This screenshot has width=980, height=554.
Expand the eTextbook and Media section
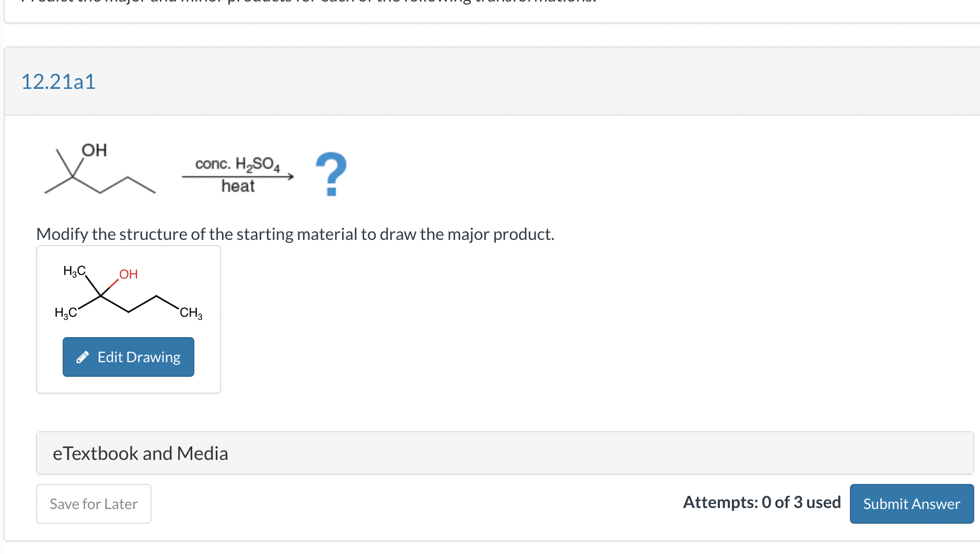(140, 453)
